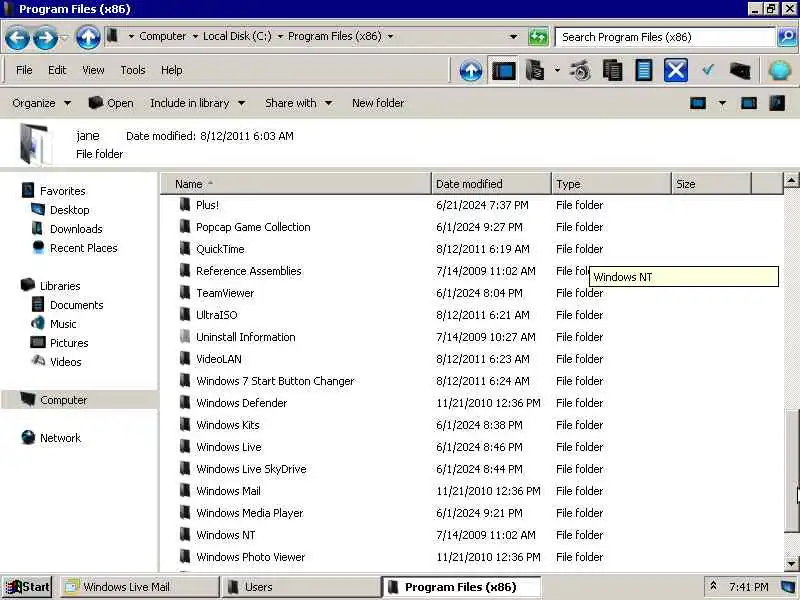
Task: Select Network in the navigation pane
Action: tap(60, 438)
